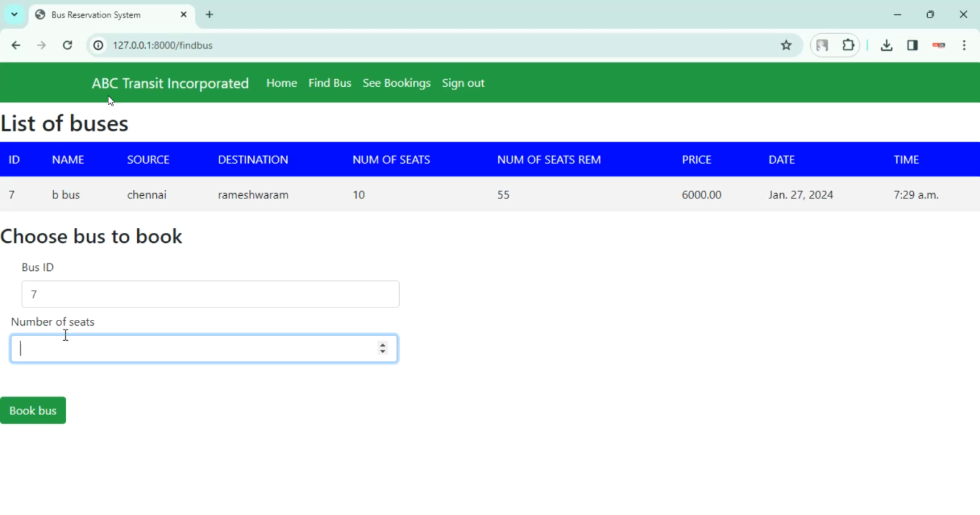Click the browser back arrow
This screenshot has height=515, width=980.
(x=16, y=45)
